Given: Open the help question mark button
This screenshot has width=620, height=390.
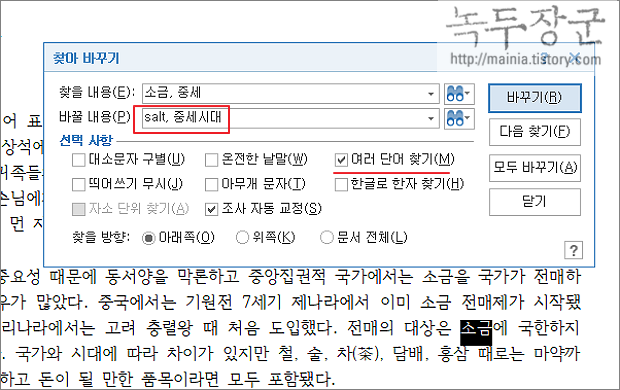Looking at the screenshot, I should pos(573,250).
